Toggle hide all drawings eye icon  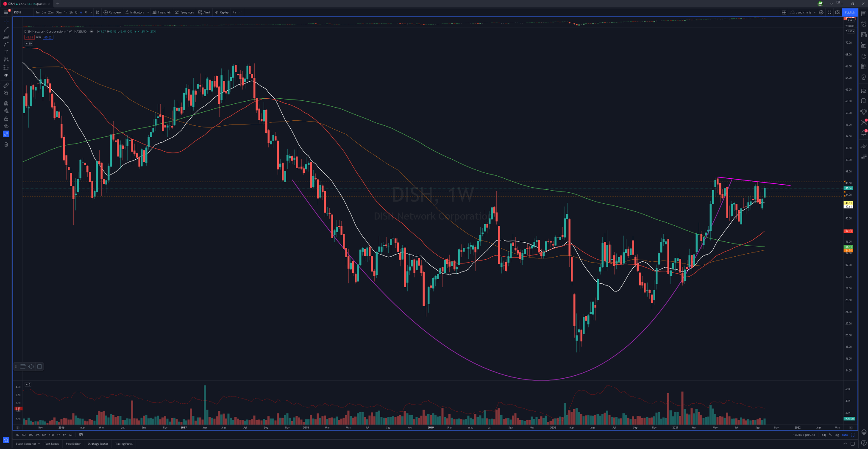pos(6,126)
